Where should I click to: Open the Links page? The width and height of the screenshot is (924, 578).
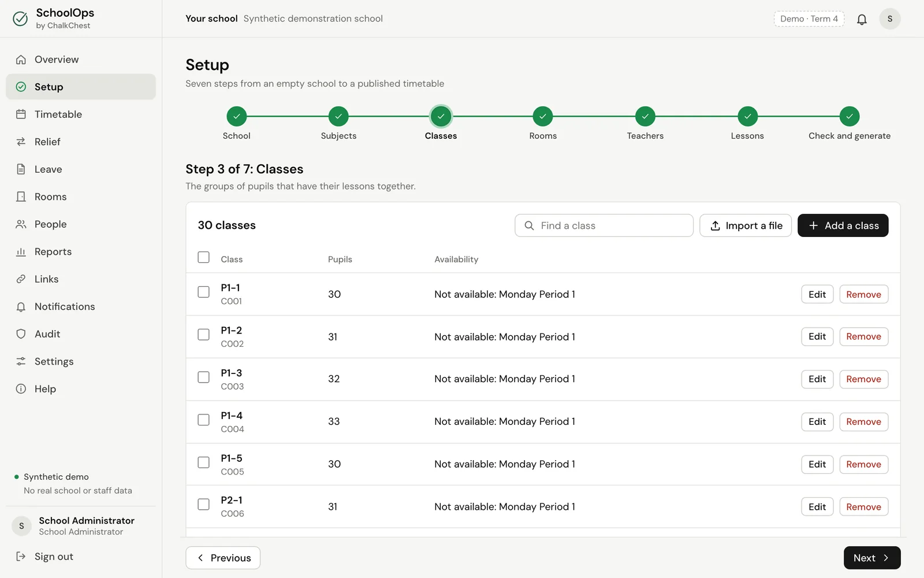[81, 279]
